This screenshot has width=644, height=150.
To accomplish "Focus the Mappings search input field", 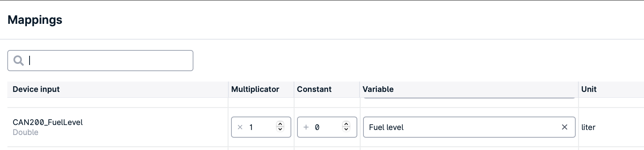I will [x=100, y=60].
